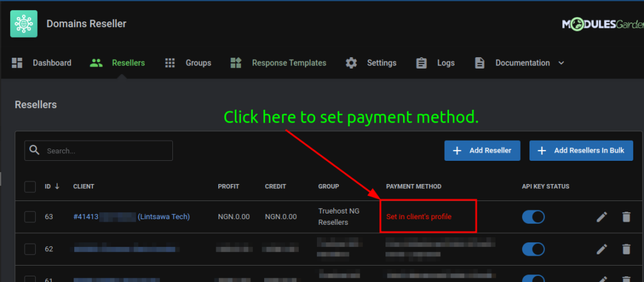The image size is (644, 282).
Task: Tick the select-all checkbox in the header
Action: pyautogui.click(x=30, y=187)
